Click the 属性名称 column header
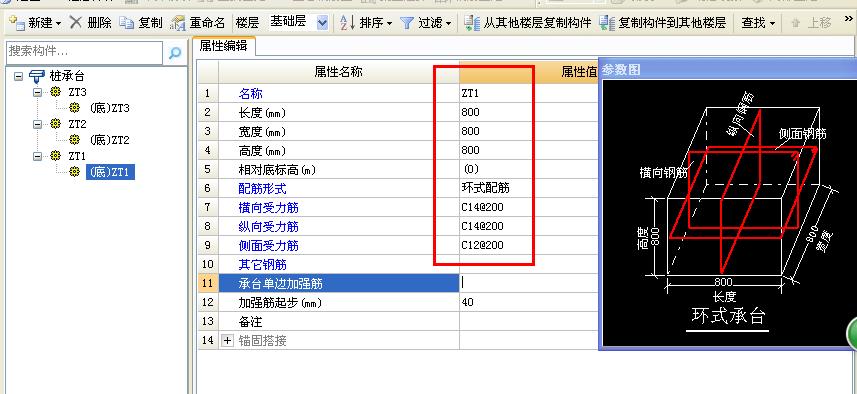 338,72
